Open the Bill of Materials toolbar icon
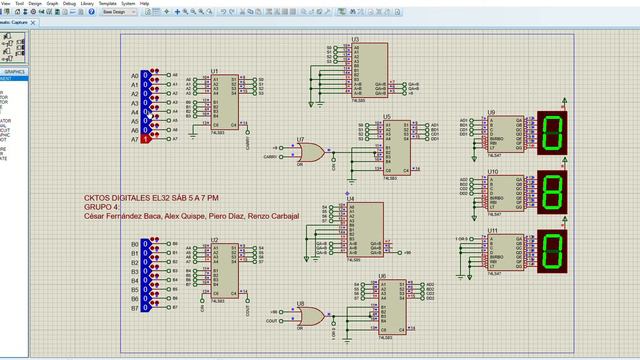 click(x=65, y=12)
